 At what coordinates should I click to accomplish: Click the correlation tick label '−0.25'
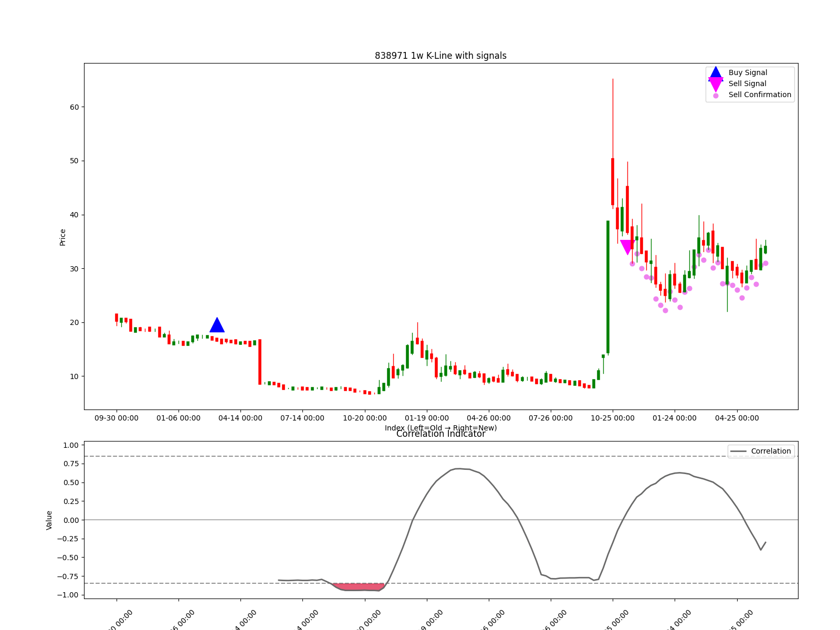coord(68,539)
